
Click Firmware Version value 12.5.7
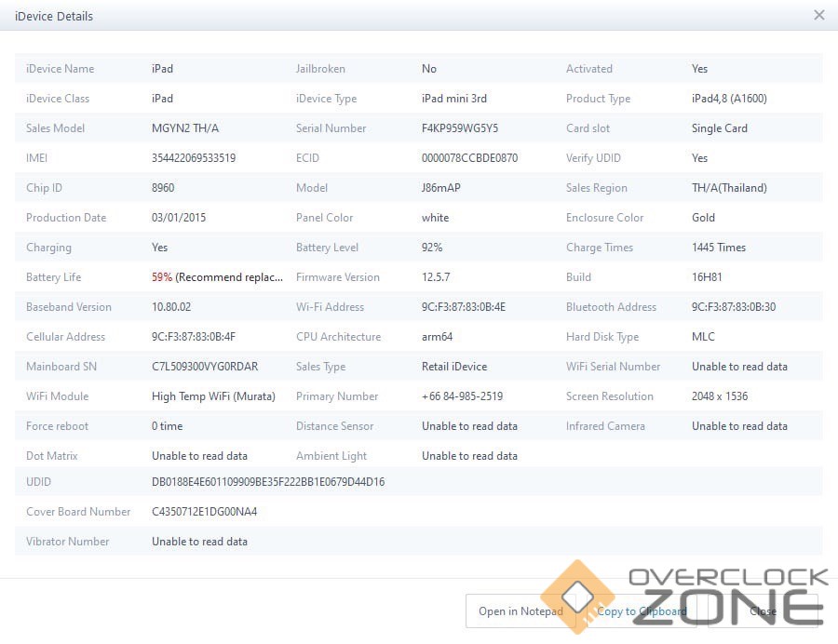(436, 277)
